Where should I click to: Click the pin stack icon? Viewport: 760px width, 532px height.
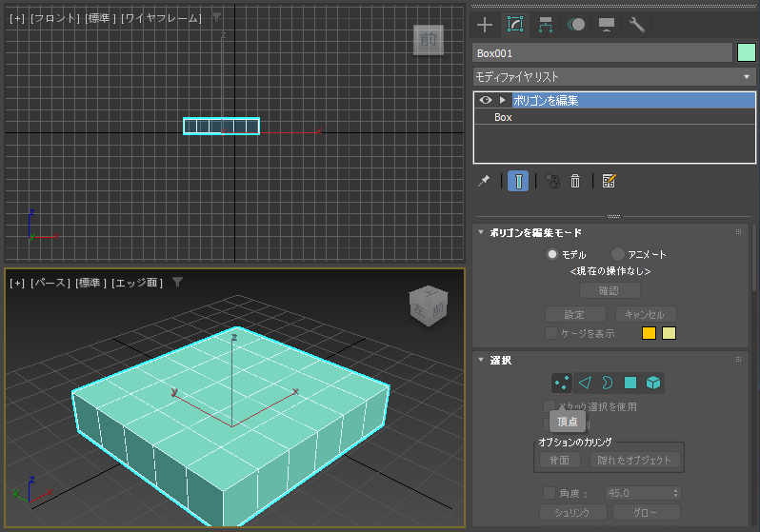click(484, 181)
